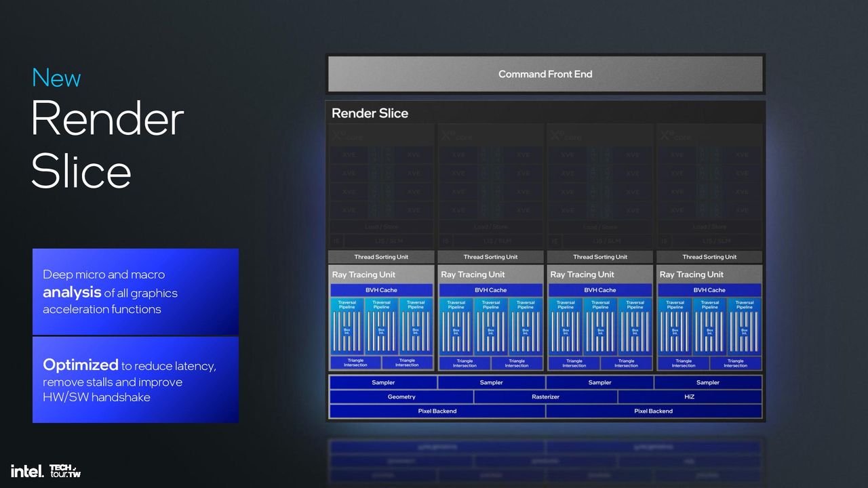868x488 pixels.
Task: Select the rightmost Thread Sorting Unit block
Action: (709, 257)
